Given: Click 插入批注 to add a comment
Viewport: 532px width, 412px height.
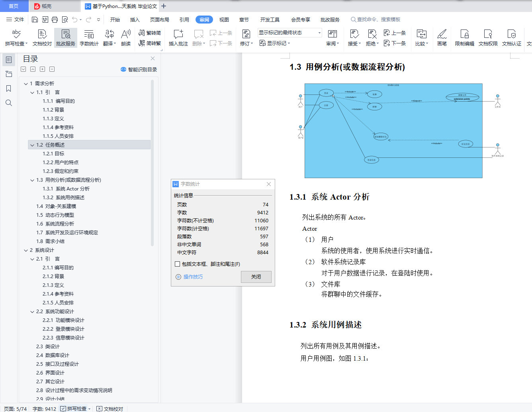Looking at the screenshot, I should point(178,38).
